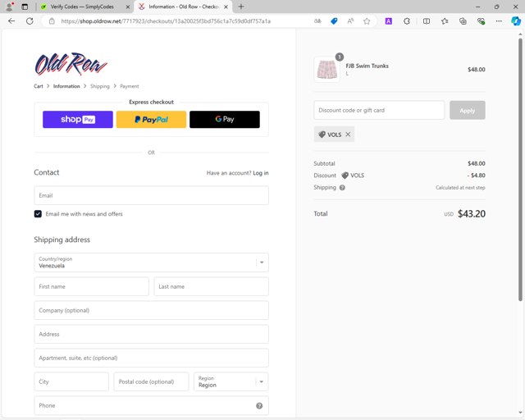Select the Information Old Row Checkout tab
Screen dimensions: 525x420
184,7
